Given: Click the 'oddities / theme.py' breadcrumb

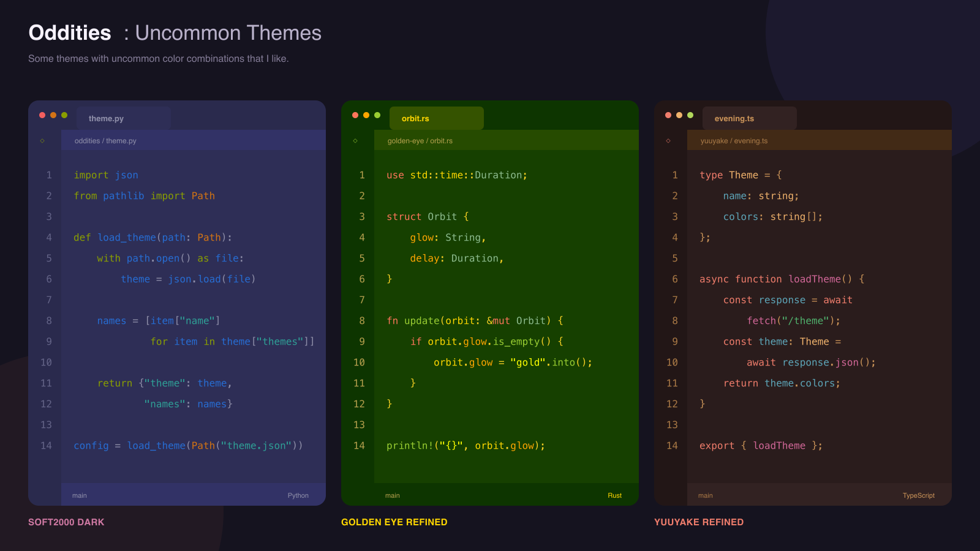Looking at the screenshot, I should (x=105, y=141).
